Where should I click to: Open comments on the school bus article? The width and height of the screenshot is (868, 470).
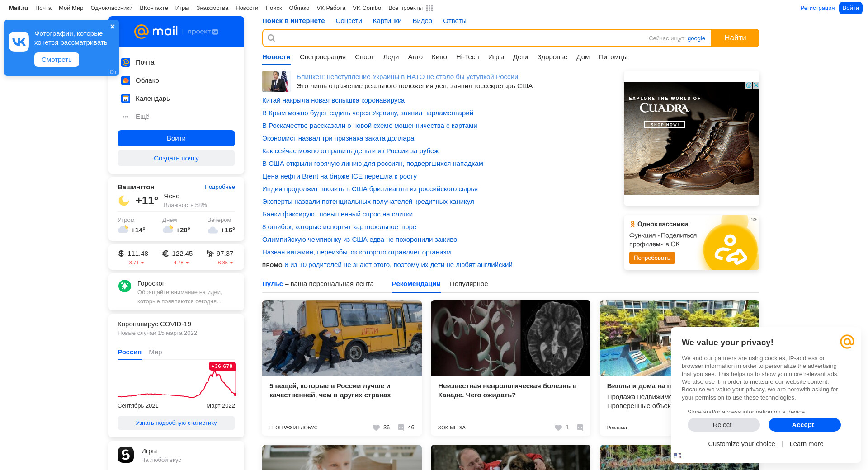pos(401,428)
